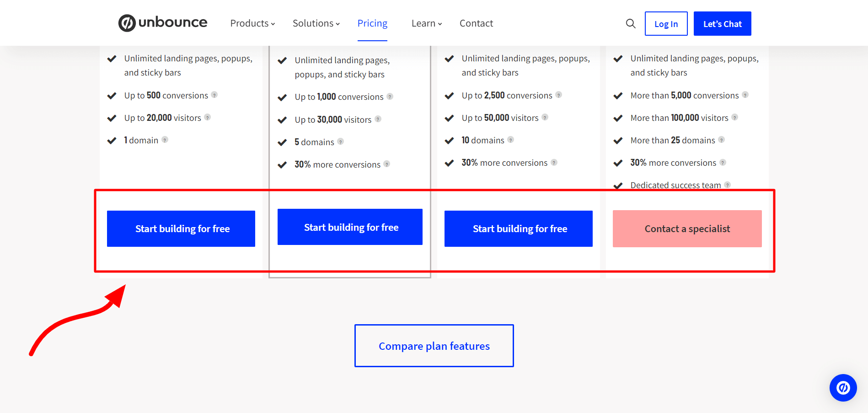Click the Log In button
868x413 pixels.
(x=666, y=23)
